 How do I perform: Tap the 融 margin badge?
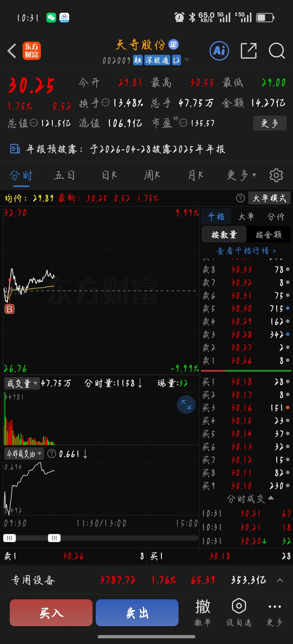138,60
